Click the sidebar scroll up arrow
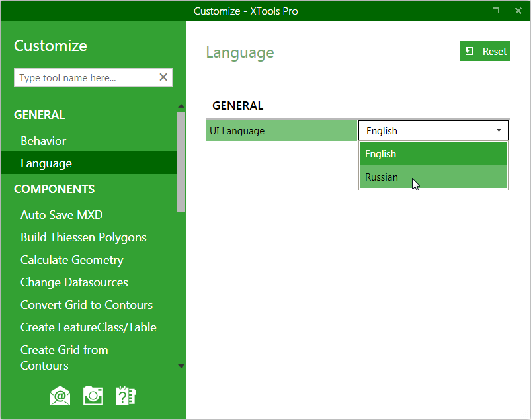Screen dimensions: 531x420 point(181,106)
